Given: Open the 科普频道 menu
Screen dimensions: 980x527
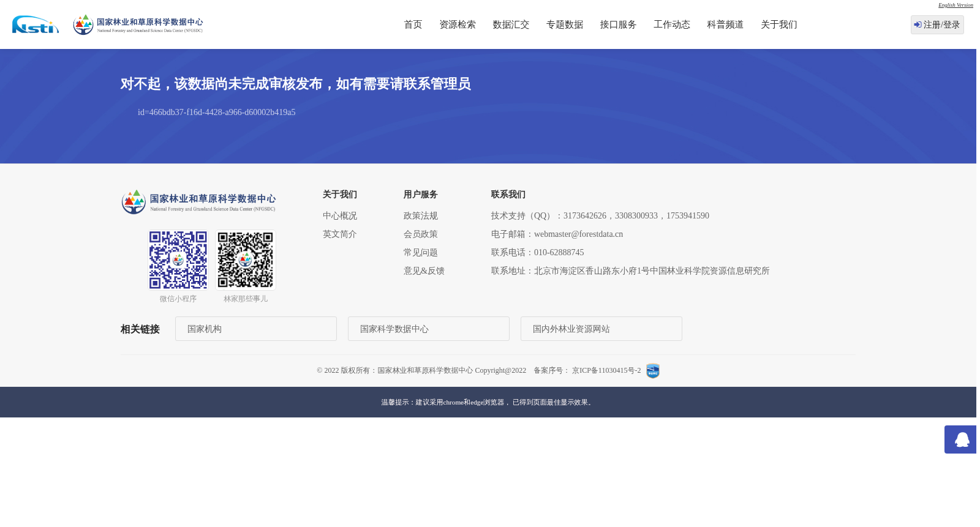Looking at the screenshot, I should (x=725, y=24).
